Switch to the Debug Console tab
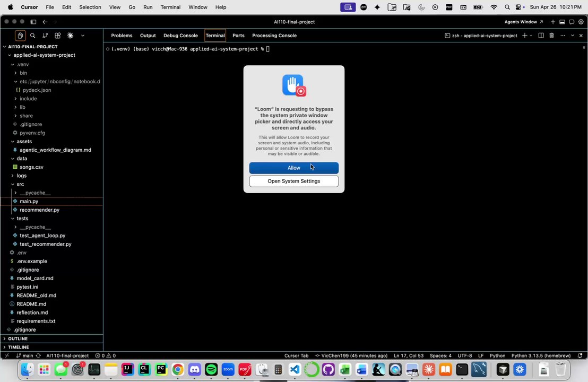 [180, 36]
